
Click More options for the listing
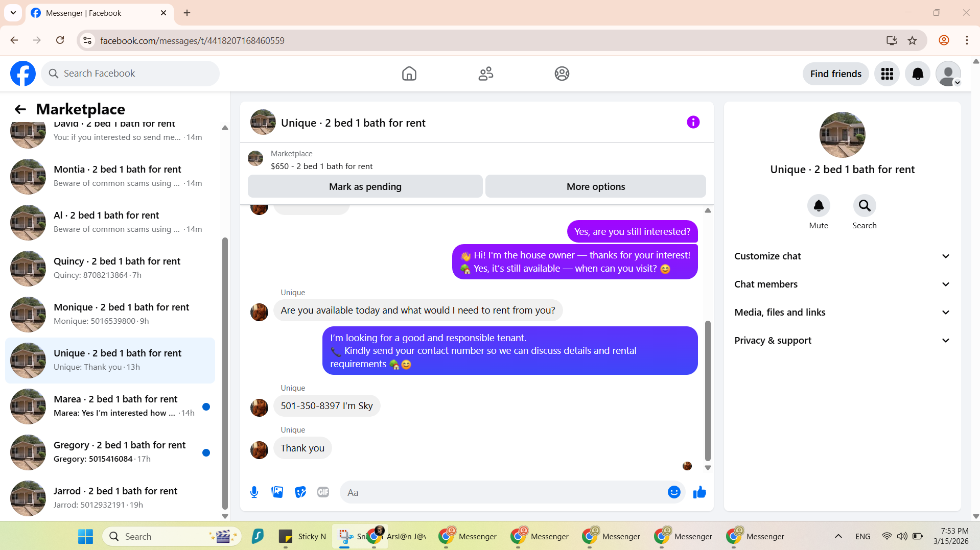[595, 186]
